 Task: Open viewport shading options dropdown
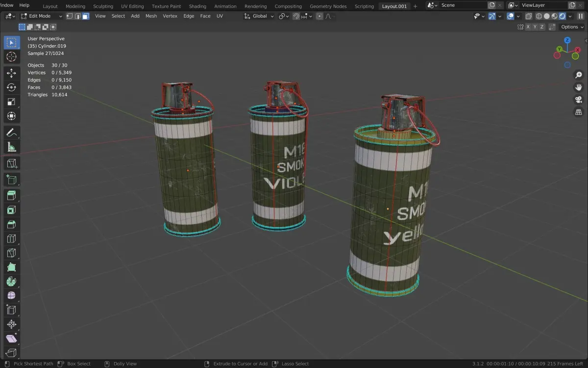point(570,16)
